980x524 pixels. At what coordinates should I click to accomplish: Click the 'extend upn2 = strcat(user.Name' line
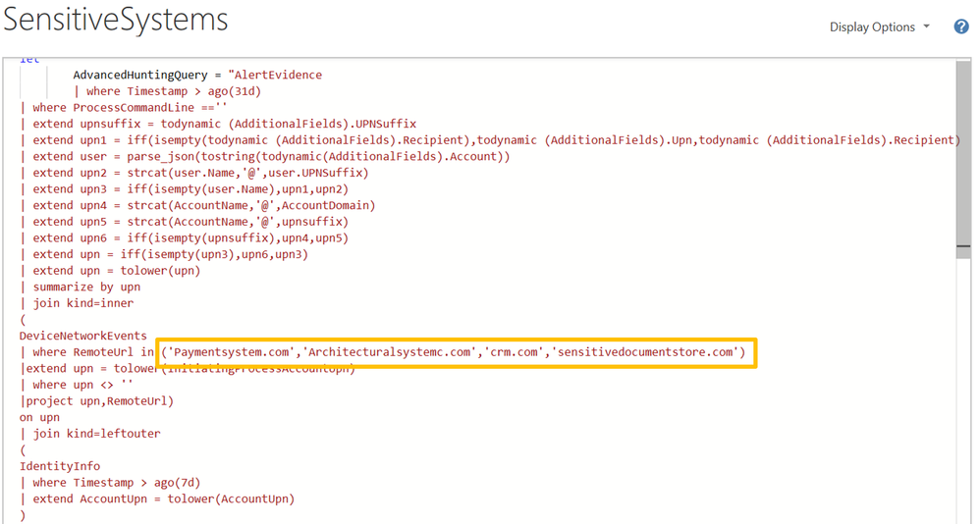point(194,173)
